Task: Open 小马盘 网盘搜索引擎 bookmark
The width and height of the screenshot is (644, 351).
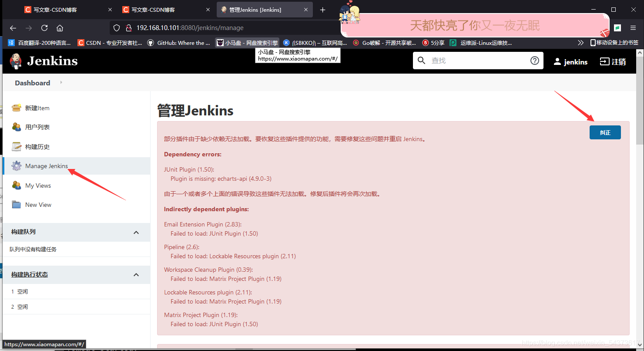Action: 248,43
